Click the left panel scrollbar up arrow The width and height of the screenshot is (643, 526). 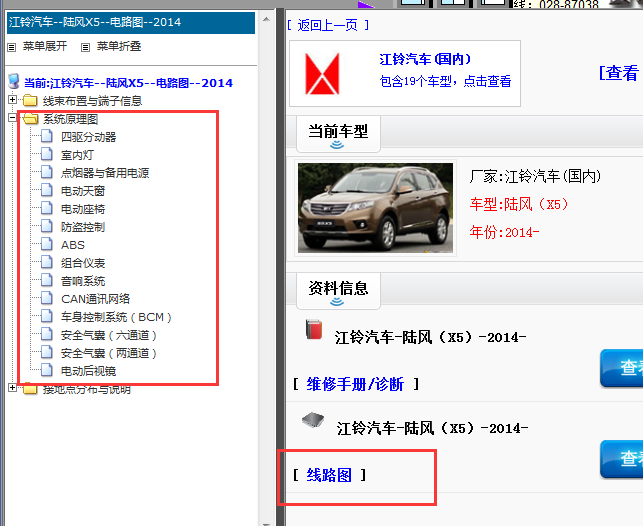click(266, 19)
